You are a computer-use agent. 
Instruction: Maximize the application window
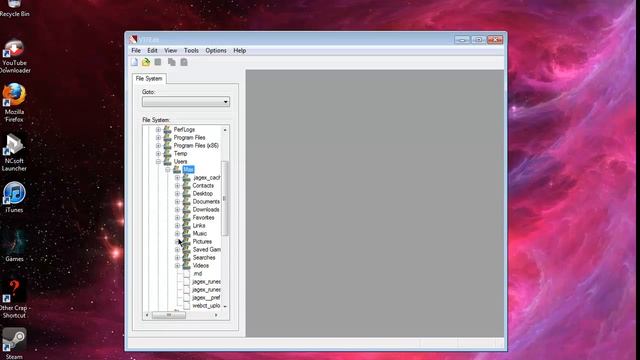478,40
